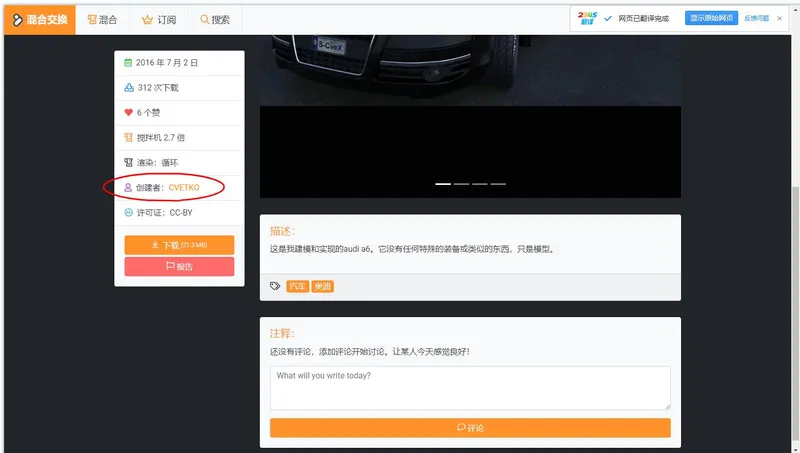Click 显示原始网页 in translation bar
The height and width of the screenshot is (453, 800).
[x=711, y=18]
